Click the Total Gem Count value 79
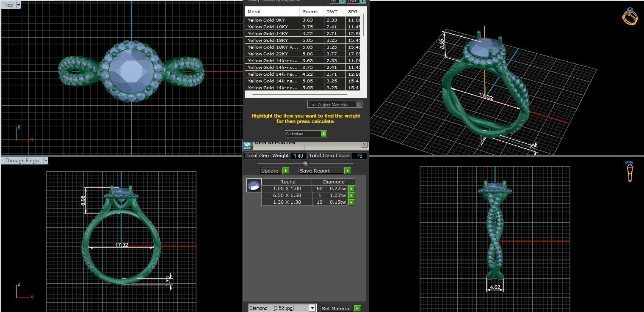Screen dimensions: 644x312 pyautogui.click(x=359, y=156)
